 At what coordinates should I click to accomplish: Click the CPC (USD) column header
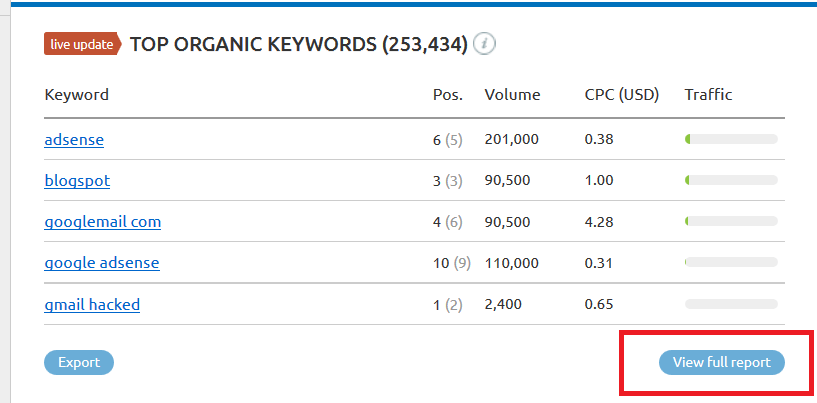click(x=622, y=95)
